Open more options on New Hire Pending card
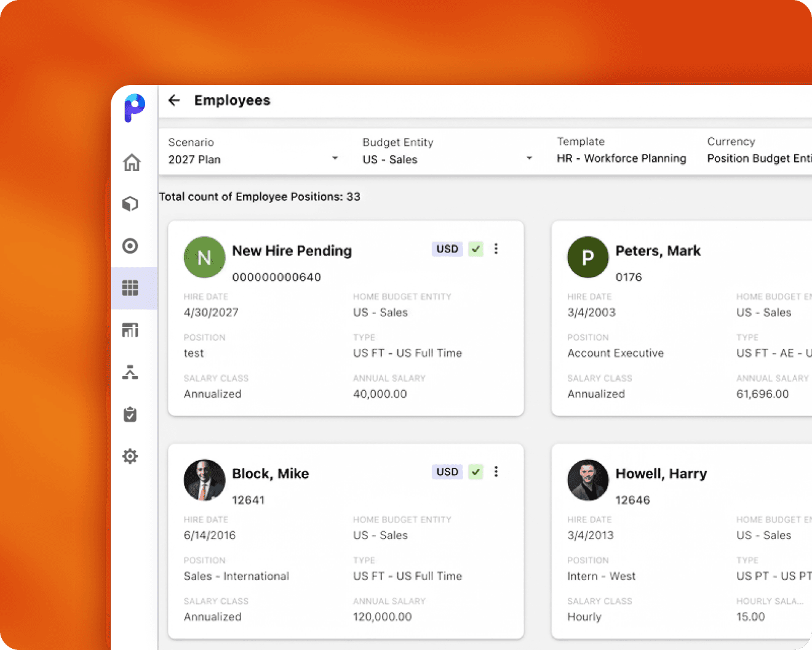This screenshot has height=650, width=812. point(496,249)
